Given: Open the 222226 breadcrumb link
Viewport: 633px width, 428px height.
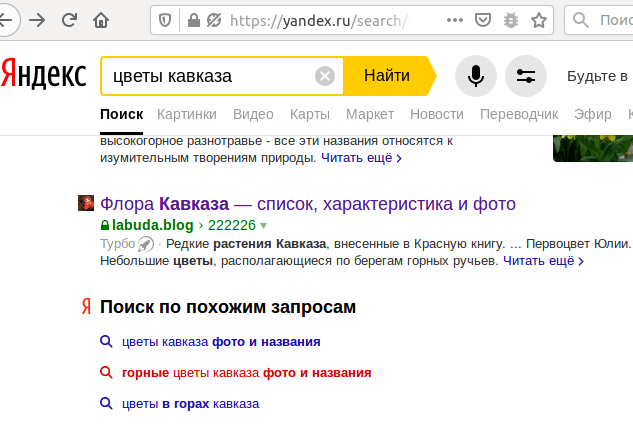Looking at the screenshot, I should coord(232,225).
